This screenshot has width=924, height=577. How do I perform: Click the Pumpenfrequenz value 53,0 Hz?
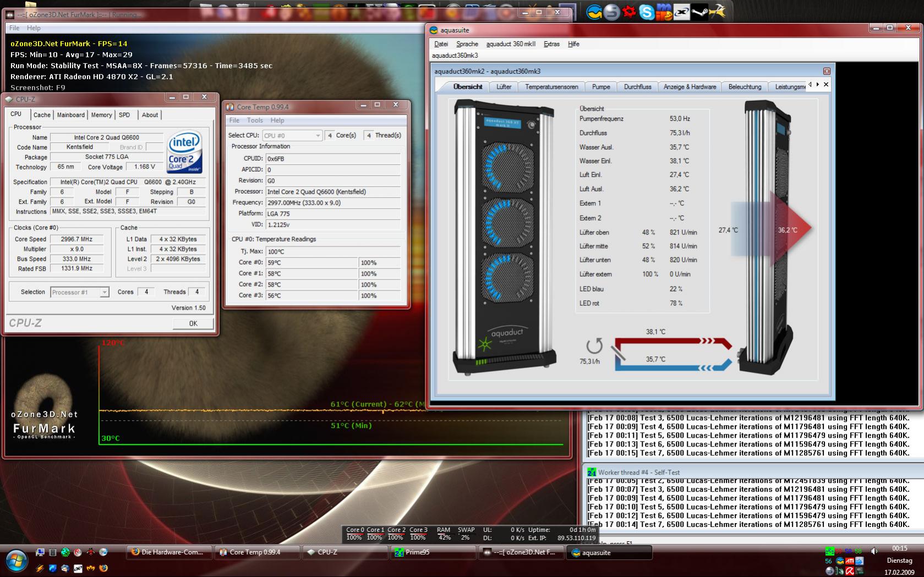[x=680, y=119]
